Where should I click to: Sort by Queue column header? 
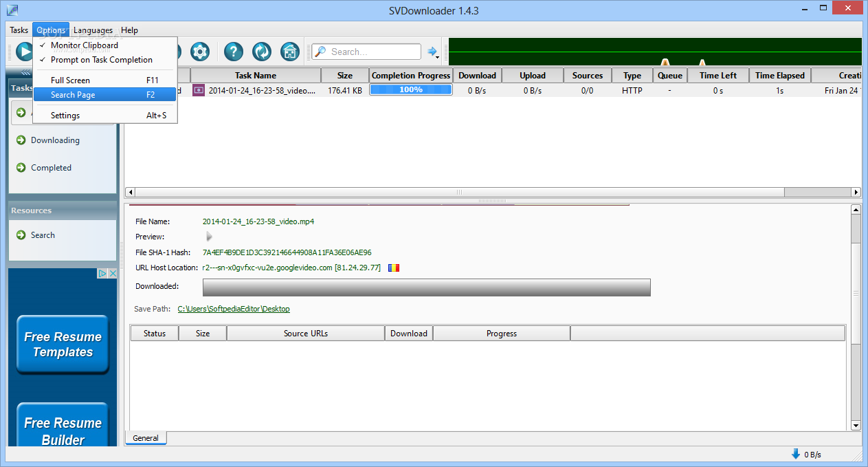click(670, 76)
